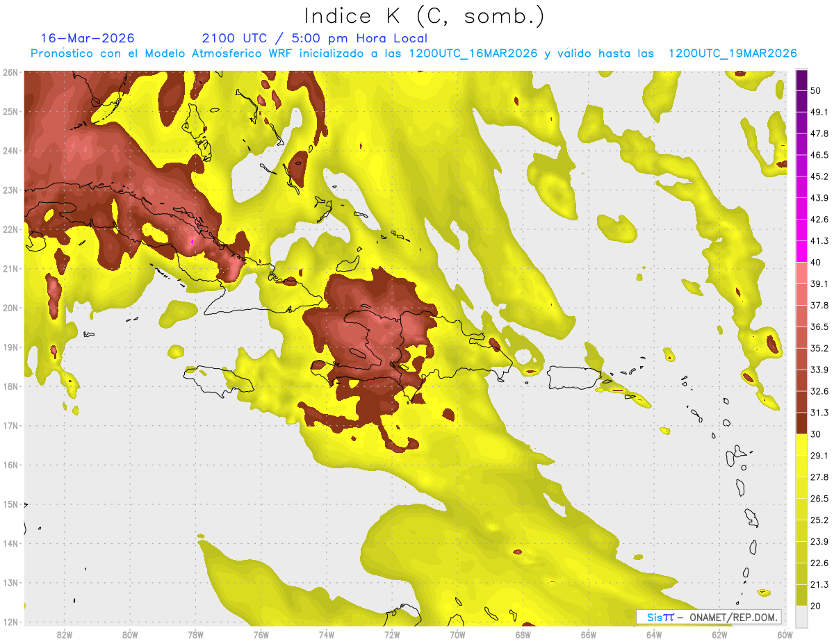The image size is (834, 644).
Task: Click the longitude label "76W"
Action: point(261,635)
